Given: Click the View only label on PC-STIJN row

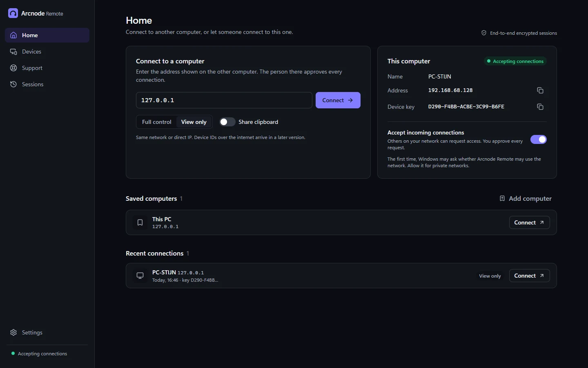Looking at the screenshot, I should point(490,276).
